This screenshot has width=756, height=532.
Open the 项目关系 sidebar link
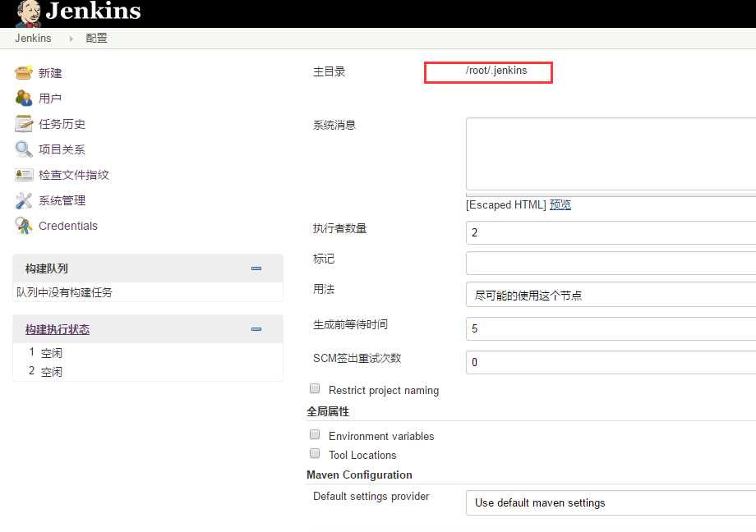pos(62,150)
